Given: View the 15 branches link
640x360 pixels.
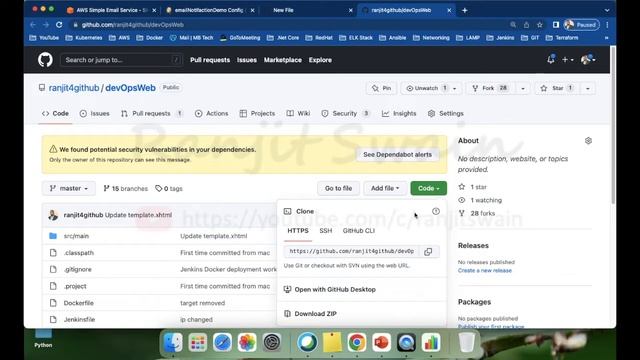Looking at the screenshot, I should pyautogui.click(x=126, y=189).
